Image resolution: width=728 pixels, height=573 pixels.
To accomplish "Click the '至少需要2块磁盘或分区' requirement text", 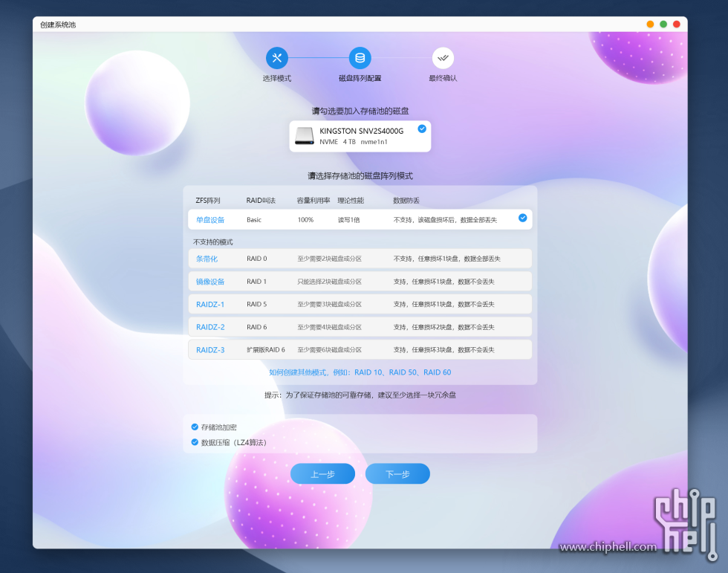I will [x=330, y=259].
